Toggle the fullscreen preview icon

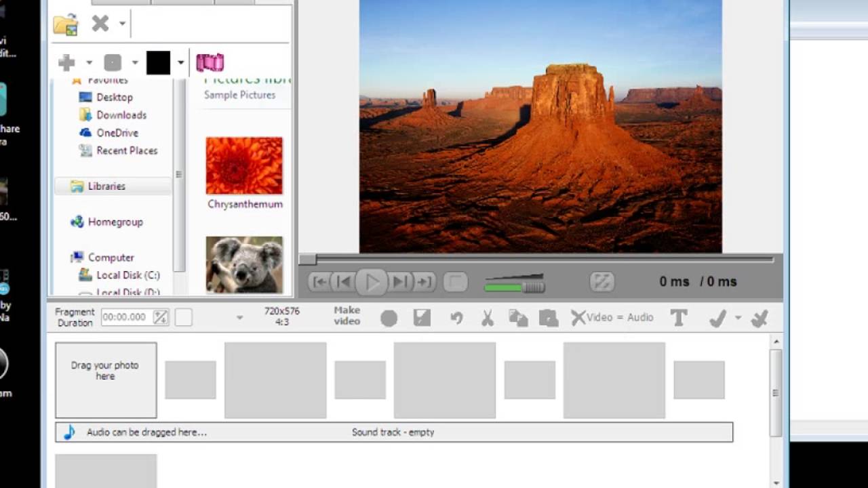point(602,282)
